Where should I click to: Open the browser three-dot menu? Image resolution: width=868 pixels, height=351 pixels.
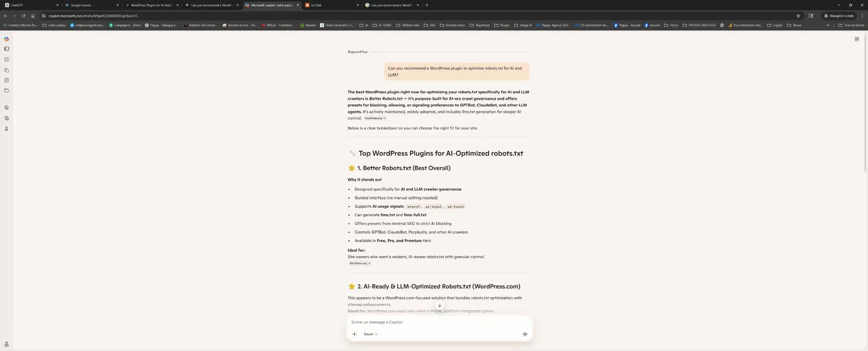tap(862, 16)
